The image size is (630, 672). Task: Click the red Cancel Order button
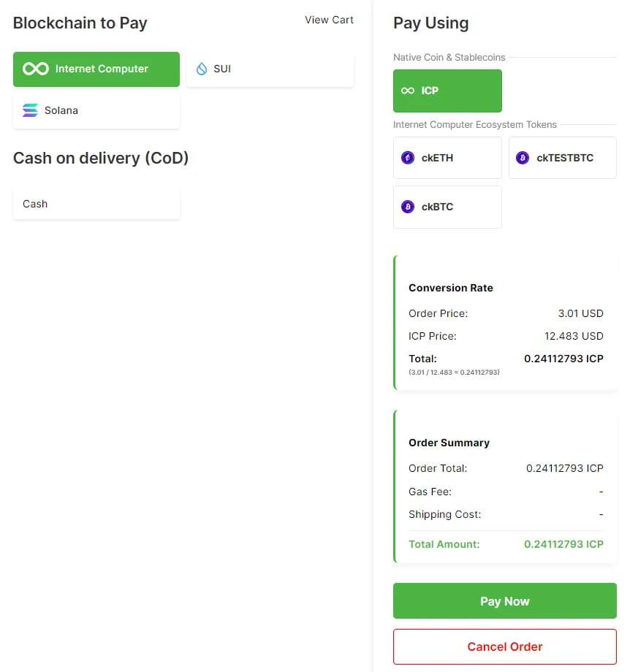[504, 646]
